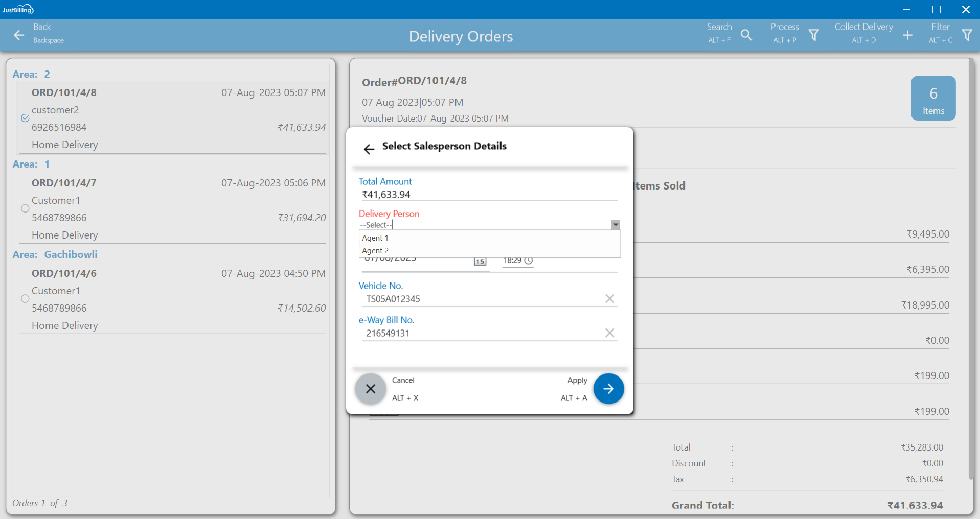
Task: Open the calendar date picker icon
Action: (480, 261)
